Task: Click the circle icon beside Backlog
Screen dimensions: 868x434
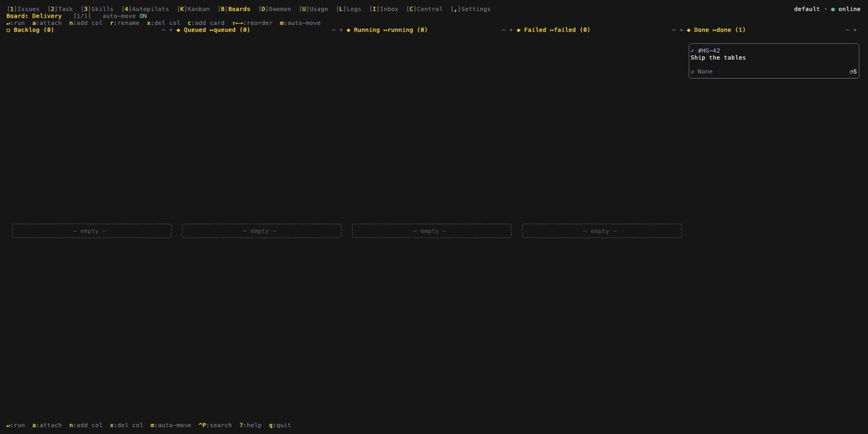Action: (8, 30)
